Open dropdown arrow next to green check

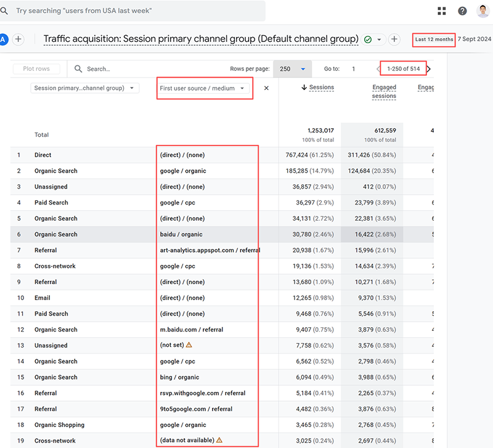379,39
